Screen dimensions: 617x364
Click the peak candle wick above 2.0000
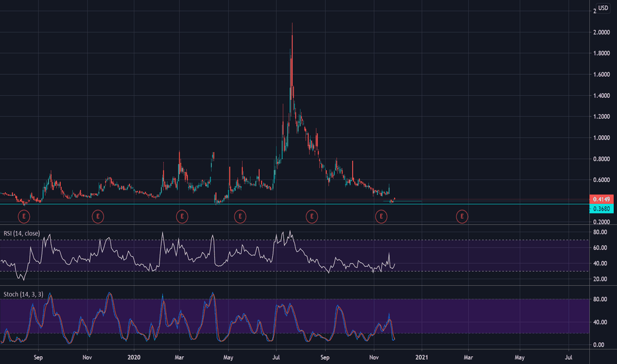[x=292, y=28]
